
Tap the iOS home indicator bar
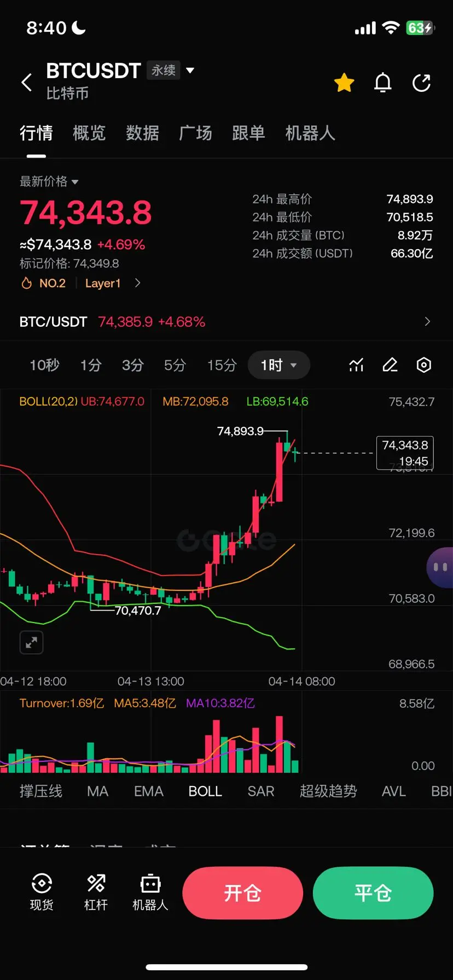[226, 967]
